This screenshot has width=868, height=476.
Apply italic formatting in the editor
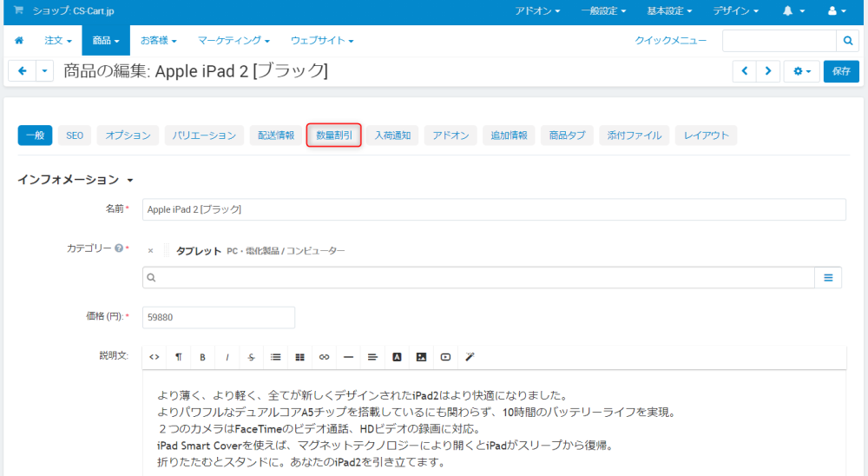(x=227, y=357)
